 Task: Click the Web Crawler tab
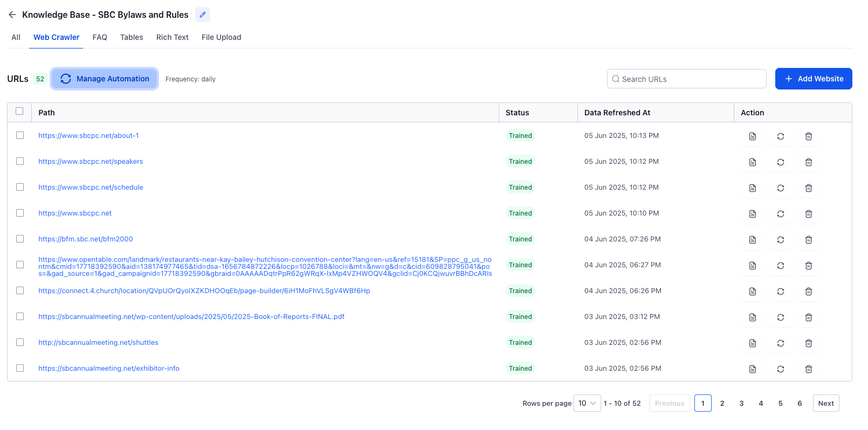tap(57, 37)
